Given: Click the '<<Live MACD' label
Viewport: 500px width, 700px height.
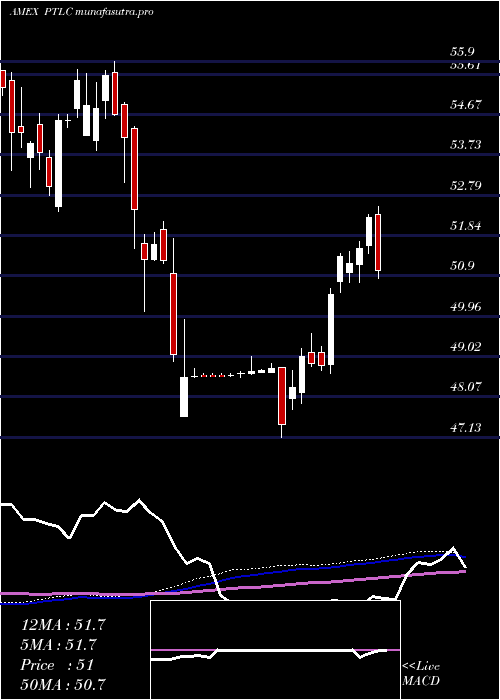Looking at the screenshot, I should 421,674.
